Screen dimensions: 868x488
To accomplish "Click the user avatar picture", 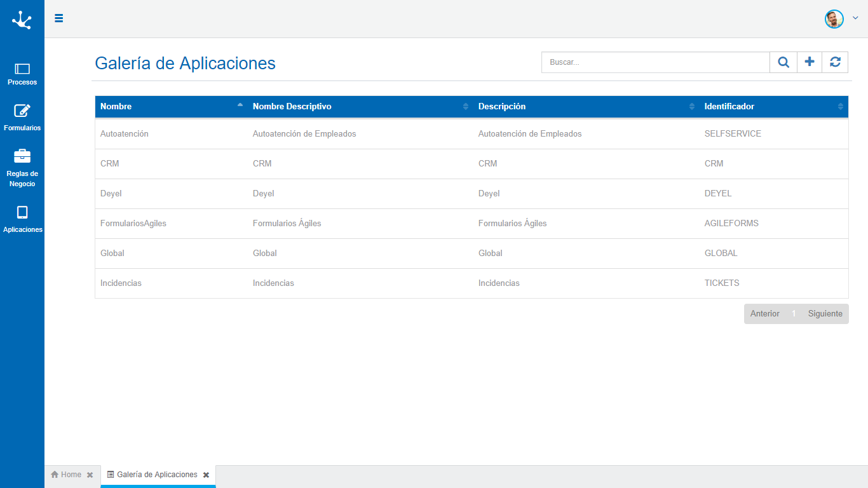I will (x=834, y=19).
